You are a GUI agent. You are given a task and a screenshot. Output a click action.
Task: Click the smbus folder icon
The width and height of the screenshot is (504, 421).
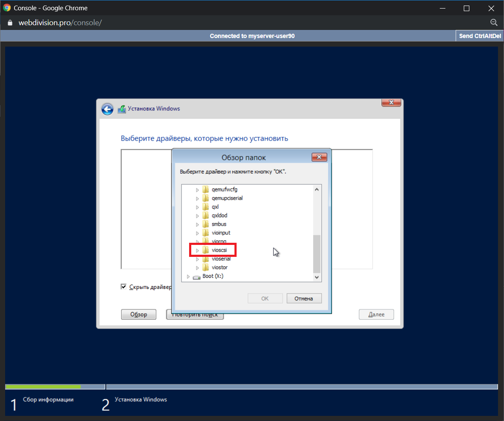coord(206,224)
